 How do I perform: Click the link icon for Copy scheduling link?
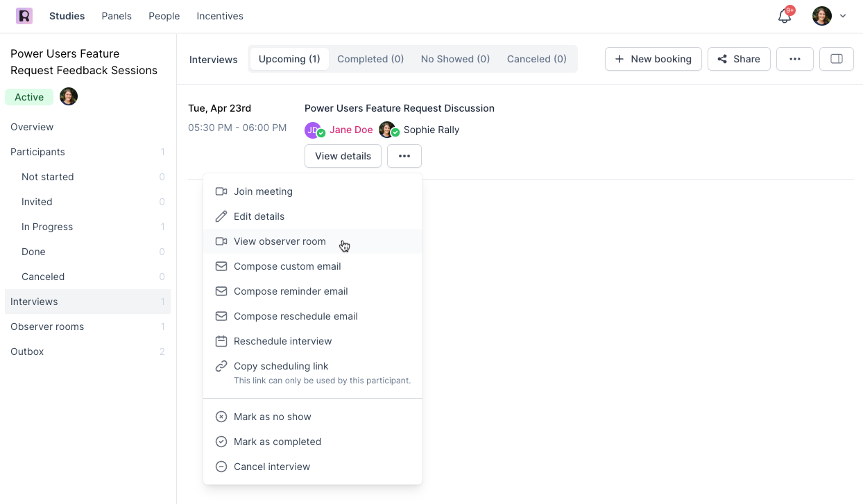221,366
